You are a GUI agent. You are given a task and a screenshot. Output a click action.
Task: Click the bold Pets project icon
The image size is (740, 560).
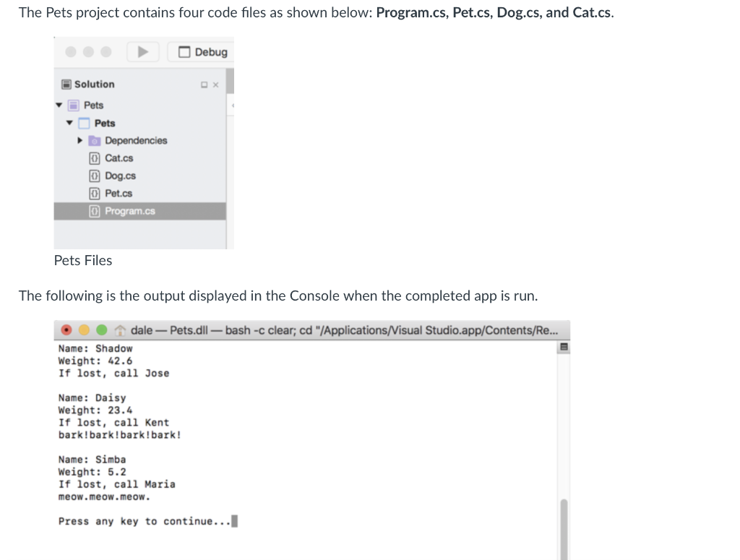pos(84,123)
